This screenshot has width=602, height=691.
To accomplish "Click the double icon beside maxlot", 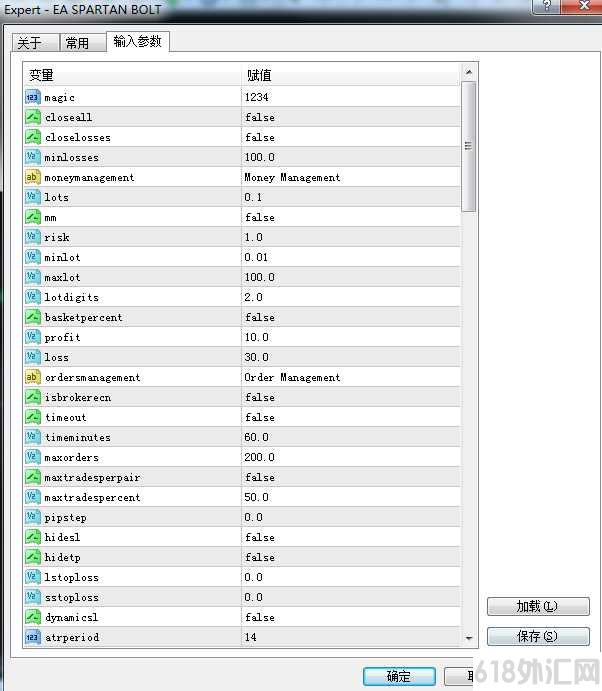I will click(x=33, y=277).
